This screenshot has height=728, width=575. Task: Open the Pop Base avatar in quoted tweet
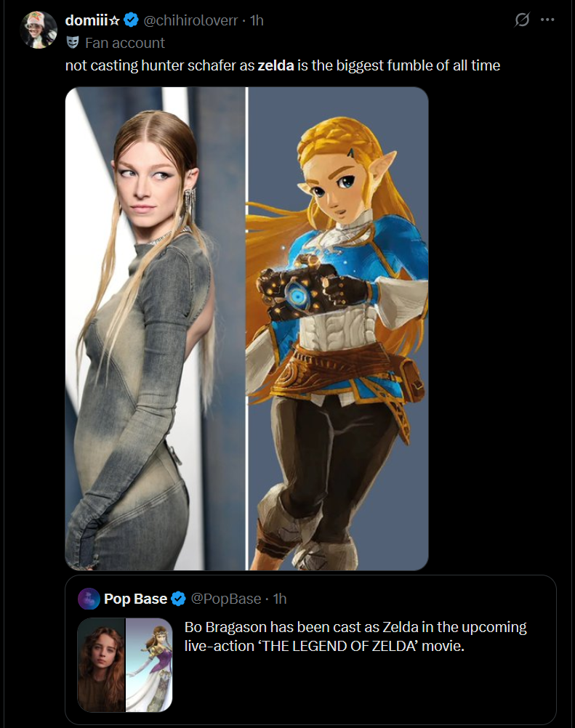89,599
